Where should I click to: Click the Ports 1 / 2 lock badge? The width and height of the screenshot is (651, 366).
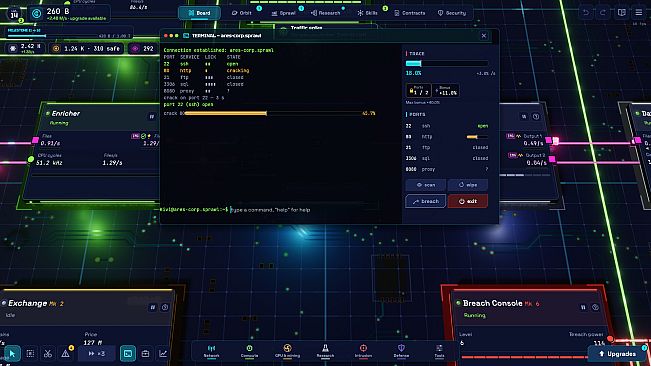(x=418, y=90)
